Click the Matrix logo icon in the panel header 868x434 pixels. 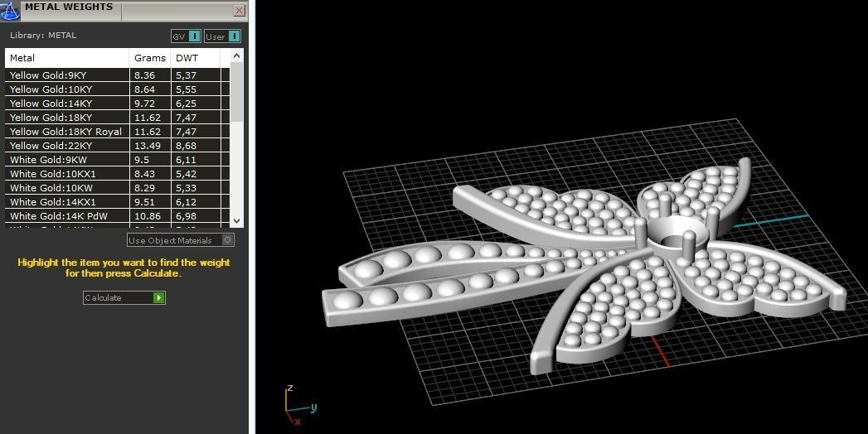coord(9,9)
